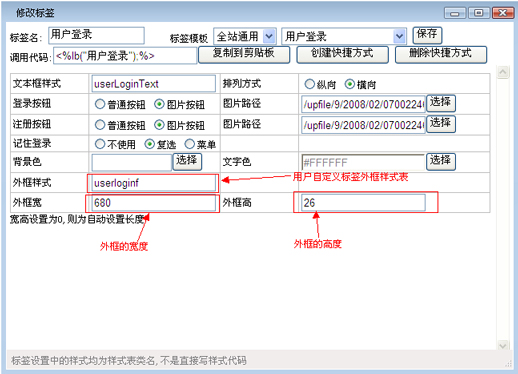Click 复制到剪贴板 button

click(244, 54)
